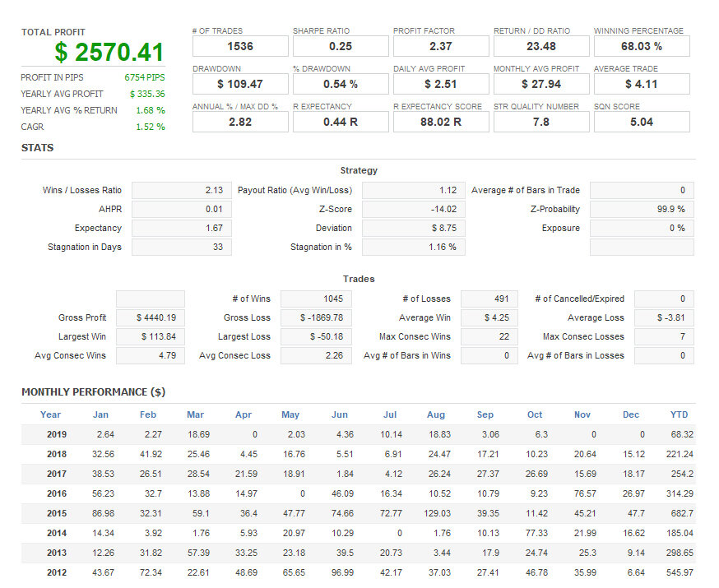The height and width of the screenshot is (588, 719).
Task: Click the Sharpe Ratio box 0.25
Action: click(x=341, y=46)
